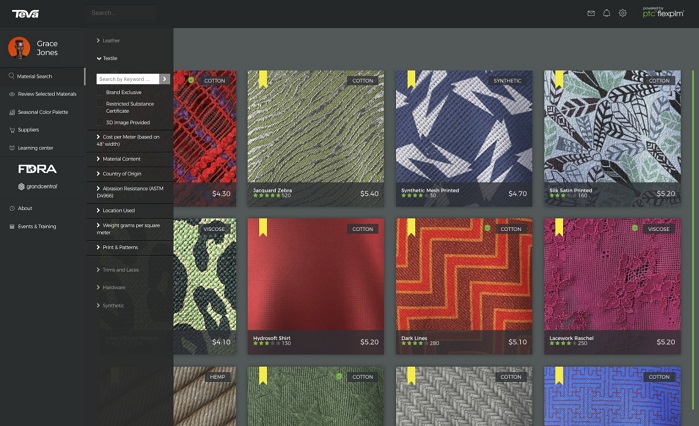Expand the Synthetic category
Screen dimensions: 699x426
98,306
